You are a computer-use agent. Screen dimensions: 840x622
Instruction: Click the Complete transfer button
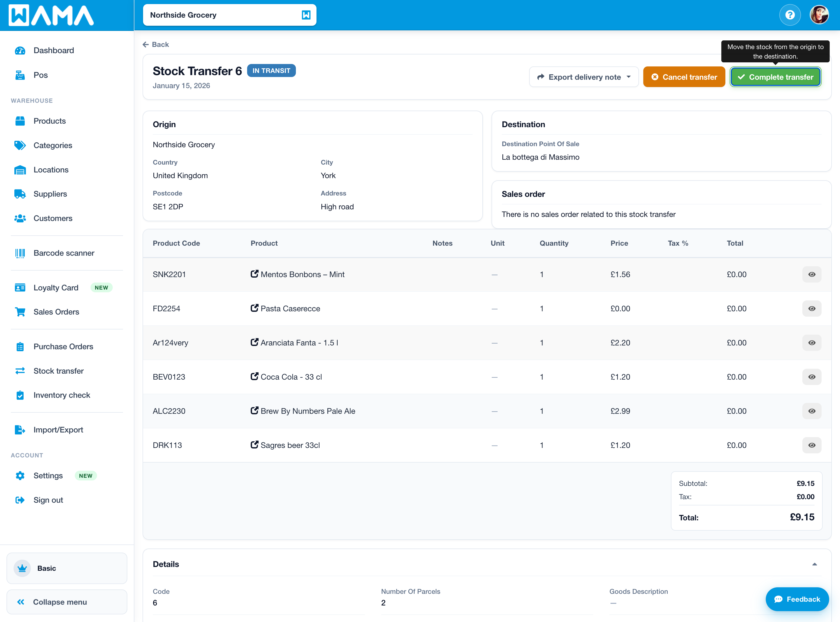click(x=775, y=77)
